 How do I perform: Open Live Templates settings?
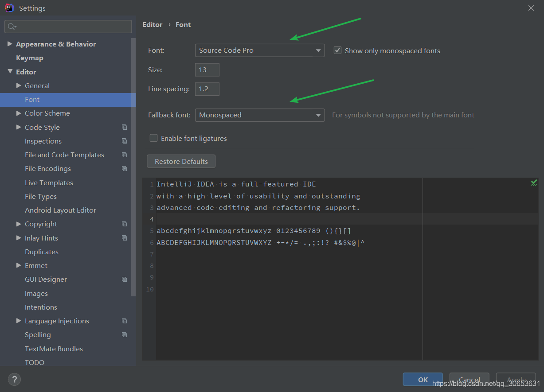[49, 182]
